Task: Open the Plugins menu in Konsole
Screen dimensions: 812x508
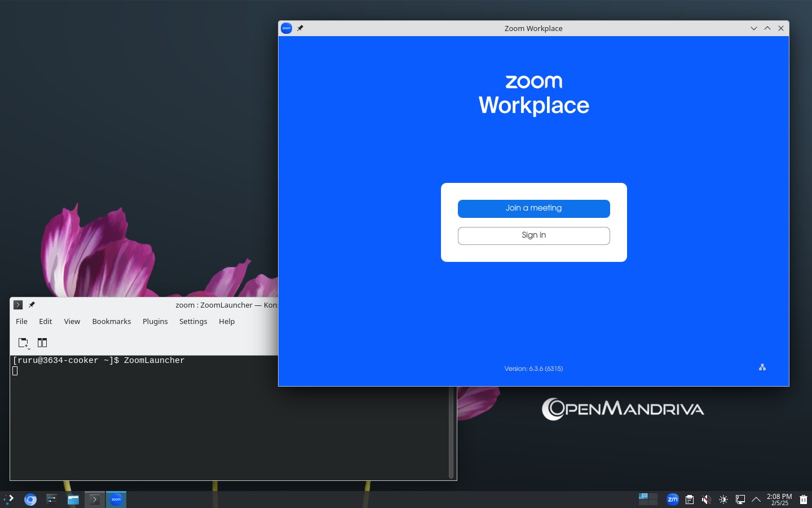Action: (x=155, y=321)
